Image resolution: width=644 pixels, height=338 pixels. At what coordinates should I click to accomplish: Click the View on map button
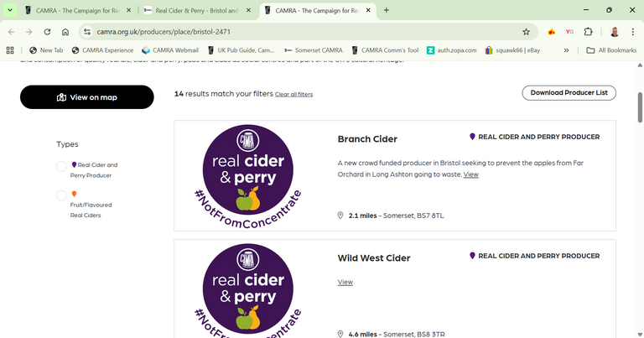(87, 97)
